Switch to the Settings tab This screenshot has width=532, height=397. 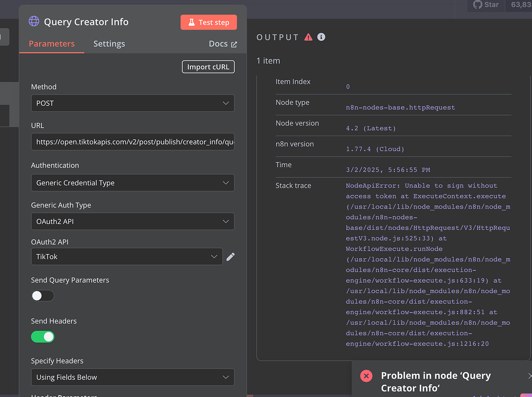click(109, 44)
